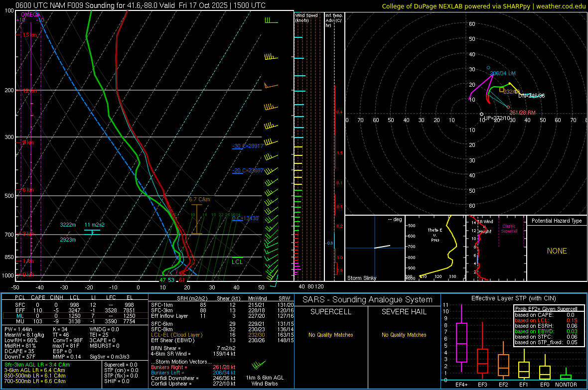Click the Storm Slinky label
The image size is (588, 390).
(x=361, y=278)
